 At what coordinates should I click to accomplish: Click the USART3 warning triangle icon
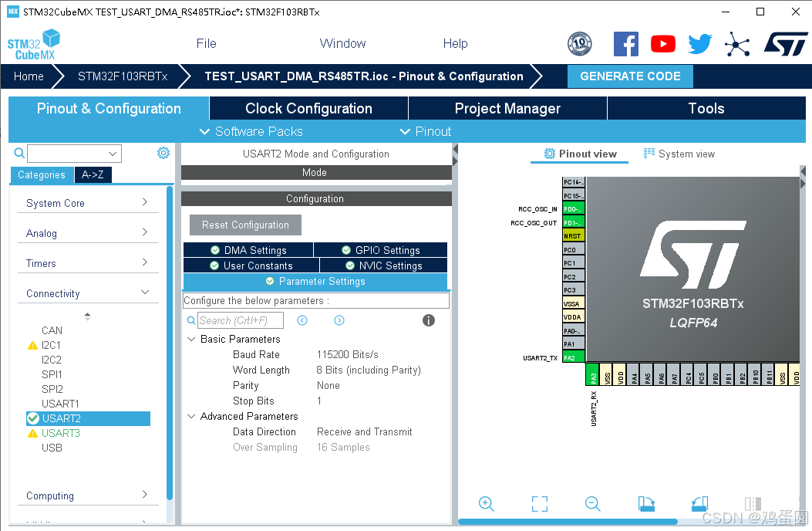(x=32, y=434)
